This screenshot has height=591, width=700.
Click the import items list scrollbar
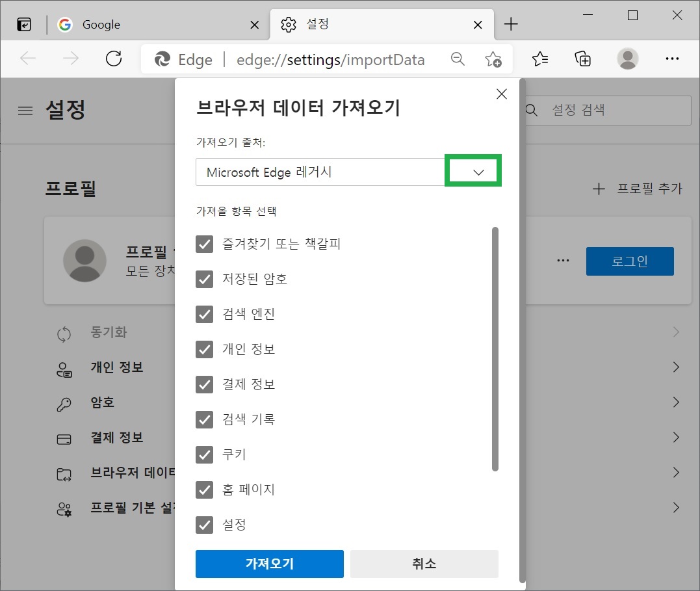point(495,349)
